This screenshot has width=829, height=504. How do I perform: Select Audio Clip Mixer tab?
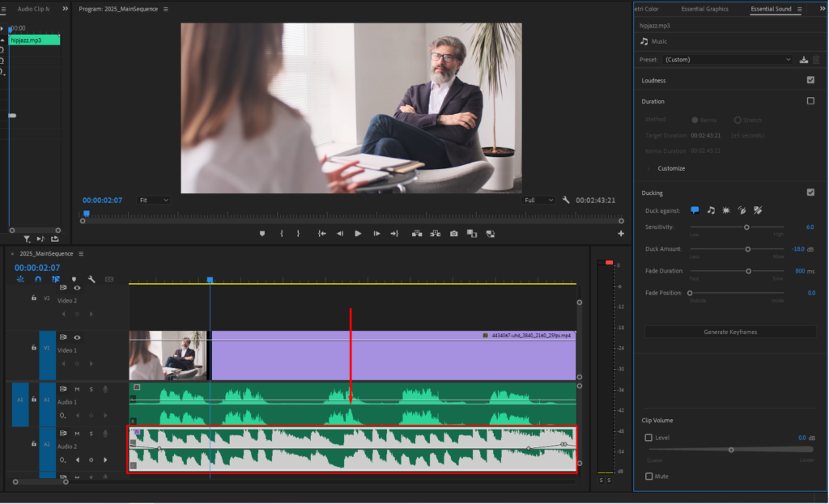click(x=33, y=9)
